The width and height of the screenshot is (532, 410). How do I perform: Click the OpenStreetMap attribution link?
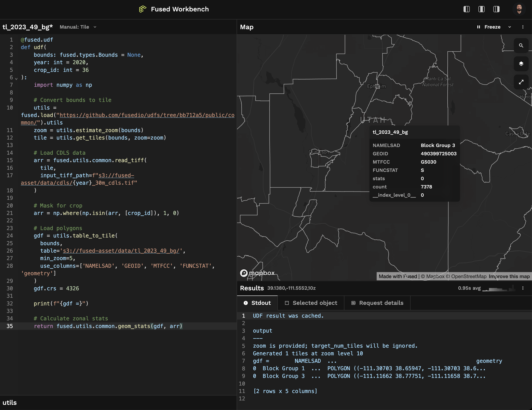[466, 276]
